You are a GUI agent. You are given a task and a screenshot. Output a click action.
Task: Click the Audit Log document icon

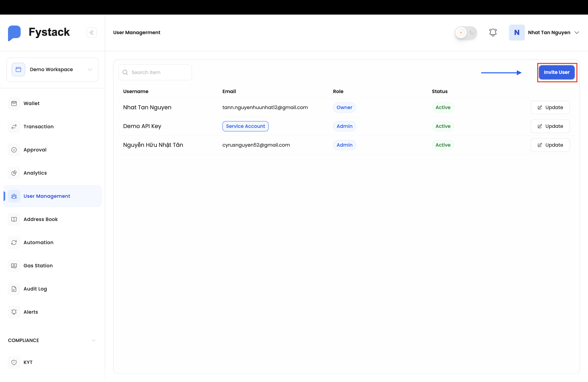[14, 289]
